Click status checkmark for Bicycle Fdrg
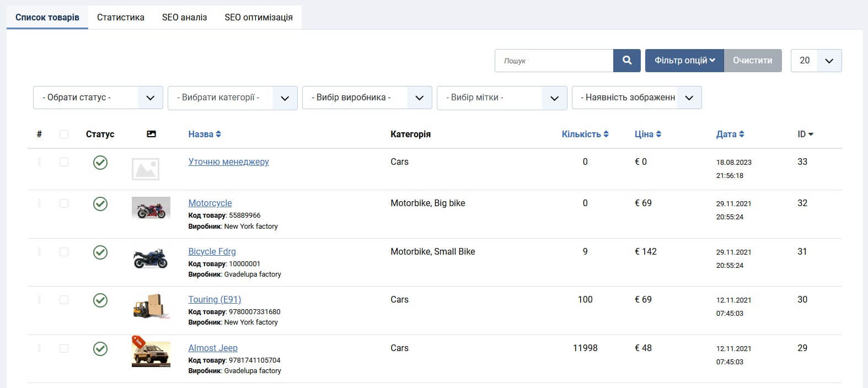 pyautogui.click(x=100, y=252)
